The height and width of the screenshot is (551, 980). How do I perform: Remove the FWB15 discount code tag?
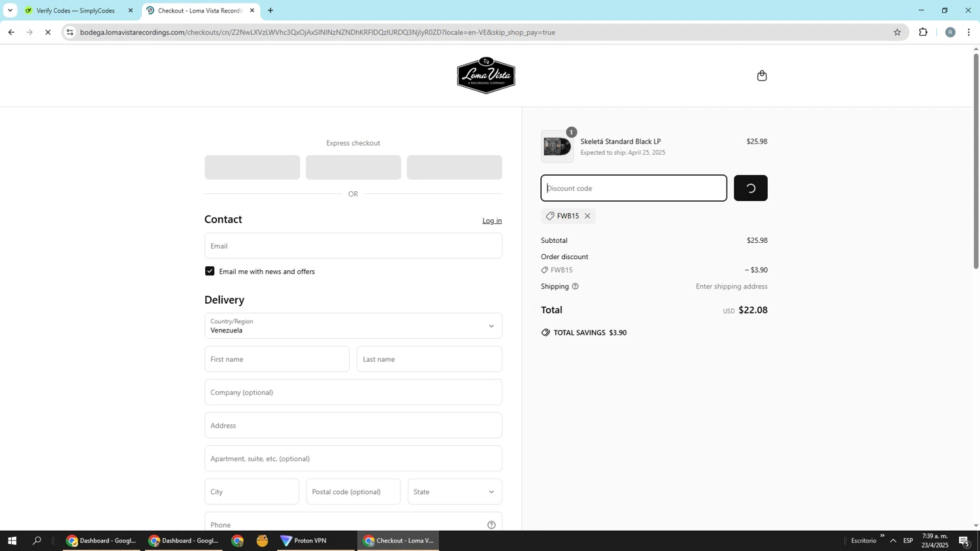587,216
